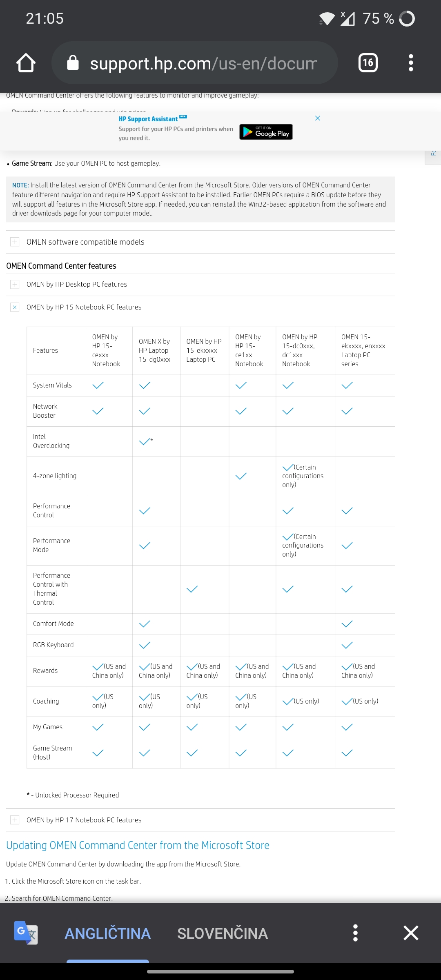441x980 pixels.
Task: Tap the padlock icon to view site security
Action: click(72, 62)
